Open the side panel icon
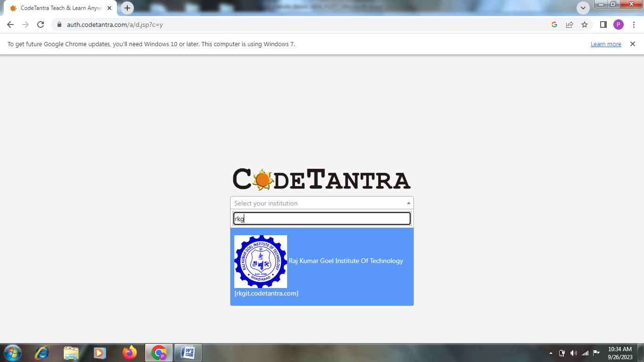 603,25
